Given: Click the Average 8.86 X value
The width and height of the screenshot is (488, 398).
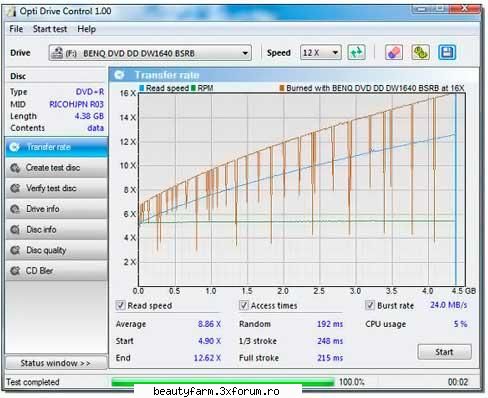Looking at the screenshot, I should click(x=209, y=324).
